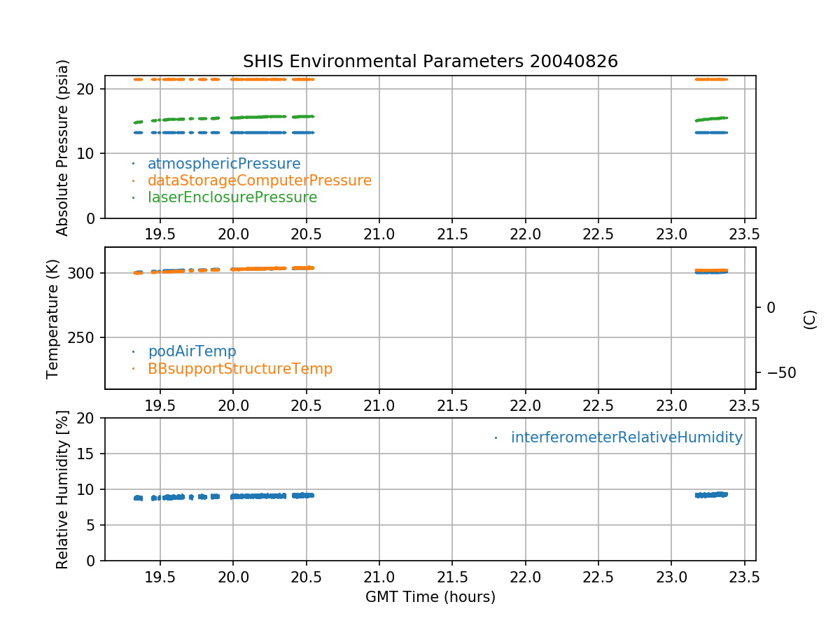Select the interferometerRelativeHumidity legend entry

626,437
